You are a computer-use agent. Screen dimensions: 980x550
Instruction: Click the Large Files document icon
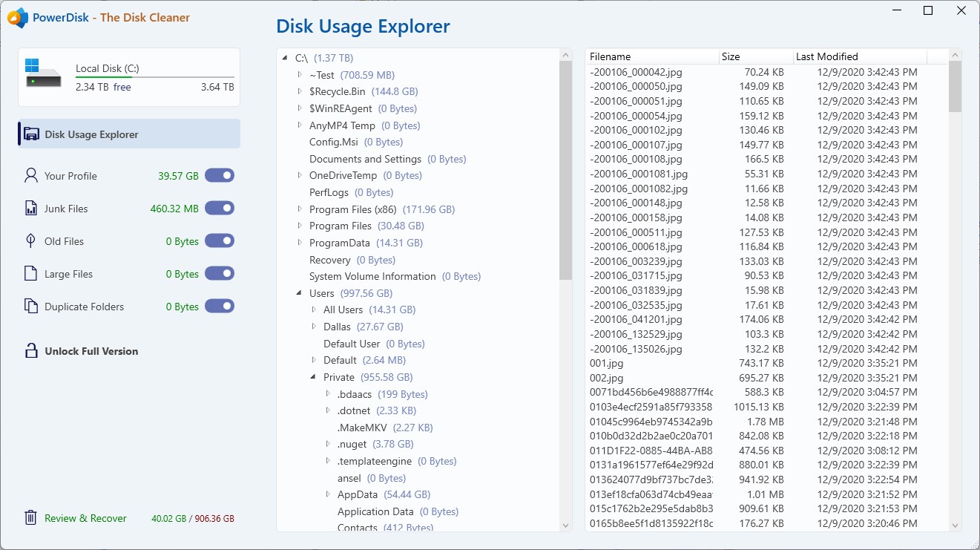(31, 274)
